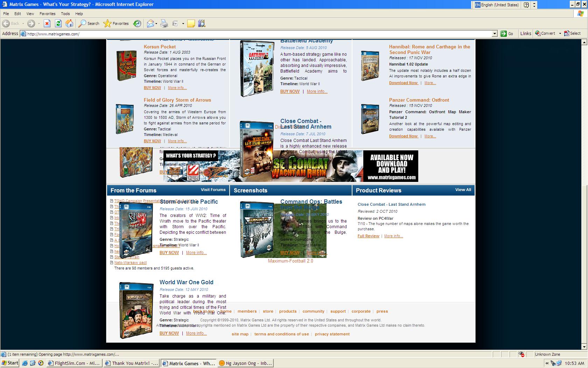This screenshot has width=588, height=368.
Task: Launch Windows Media Player from the quick launch
Action: pyautogui.click(x=41, y=363)
